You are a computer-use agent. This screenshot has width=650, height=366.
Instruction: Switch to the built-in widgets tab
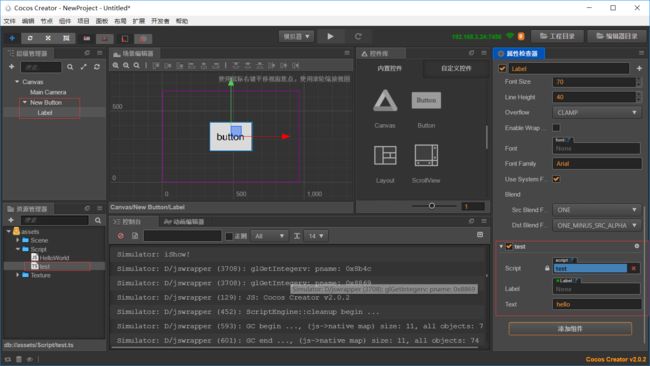389,68
